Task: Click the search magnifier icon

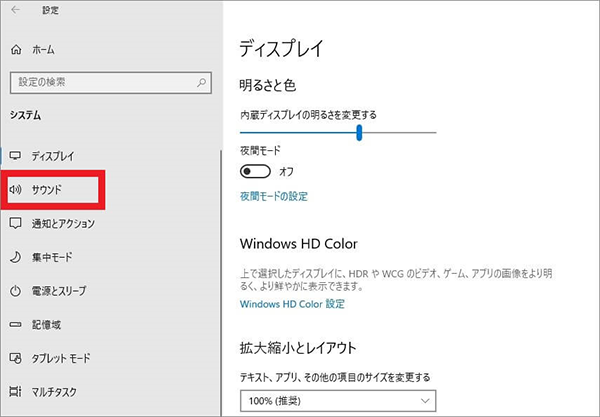Action: click(201, 82)
